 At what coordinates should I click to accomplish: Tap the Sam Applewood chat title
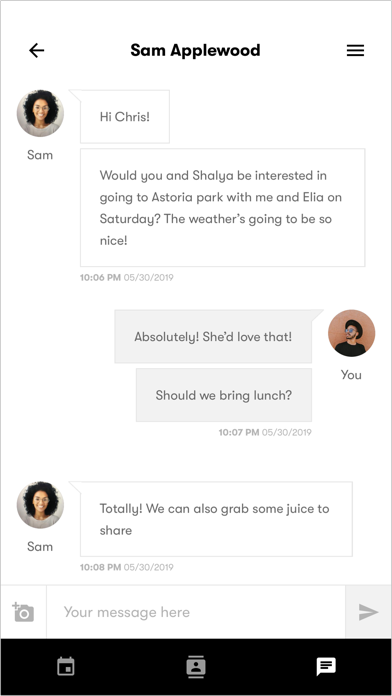(x=195, y=51)
